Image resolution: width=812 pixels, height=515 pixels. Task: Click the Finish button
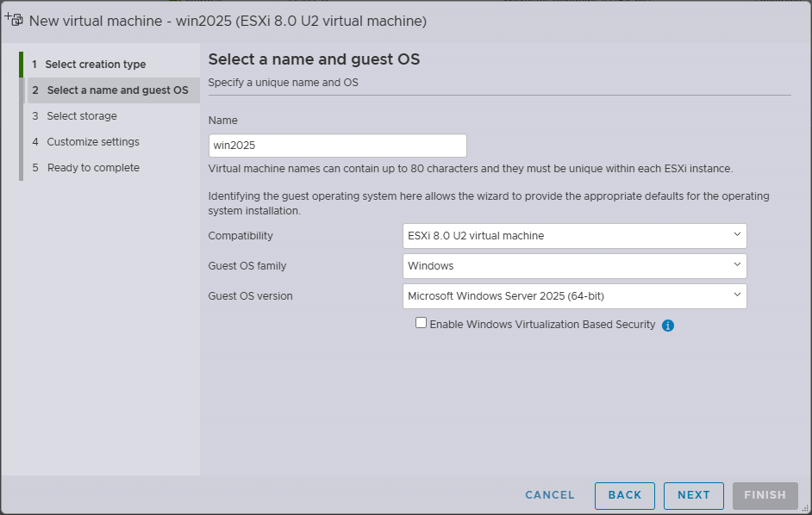(x=765, y=495)
